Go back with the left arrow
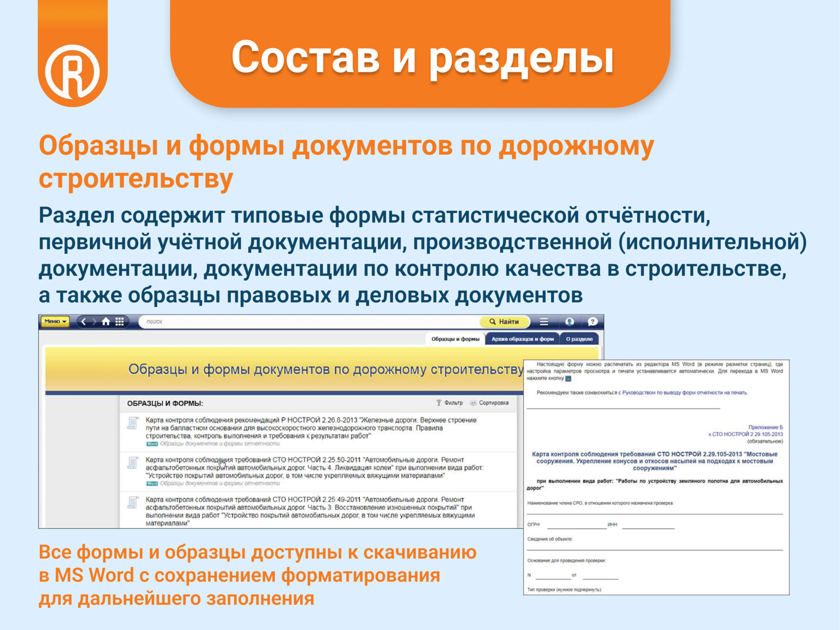The height and width of the screenshot is (630, 840). (84, 322)
